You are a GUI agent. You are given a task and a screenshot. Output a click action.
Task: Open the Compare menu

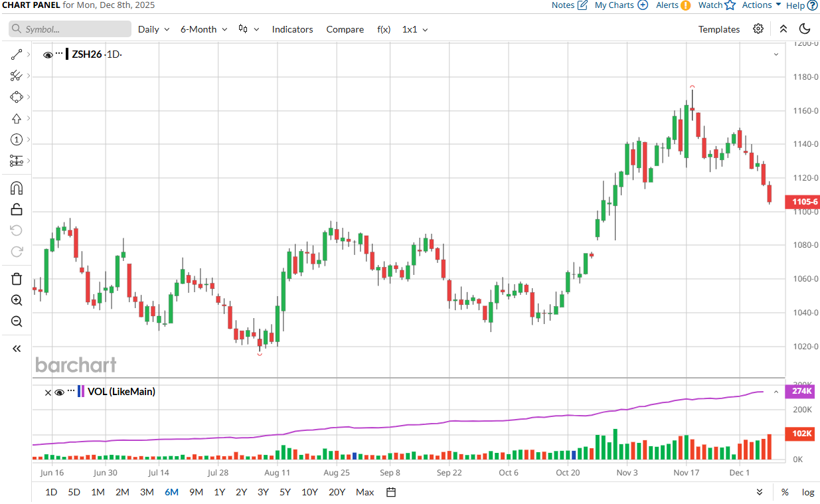point(345,29)
